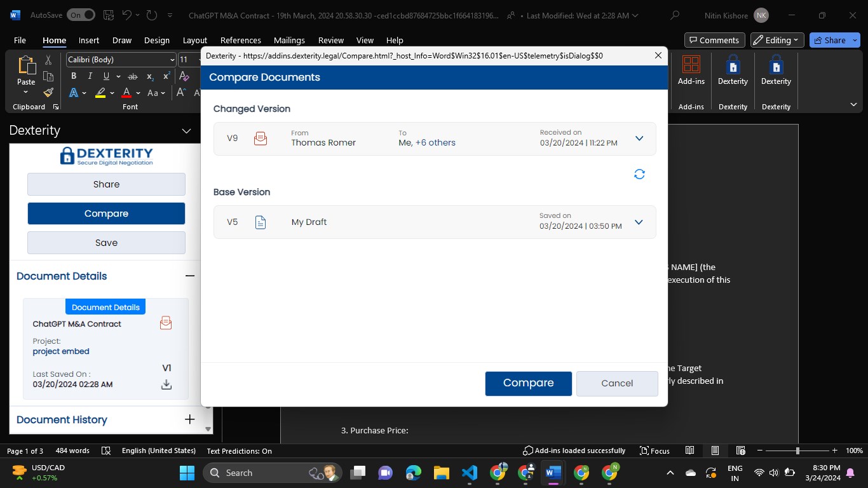Screen dimensions: 868x488
Task: Open the Comments pane
Action: pyautogui.click(x=714, y=40)
